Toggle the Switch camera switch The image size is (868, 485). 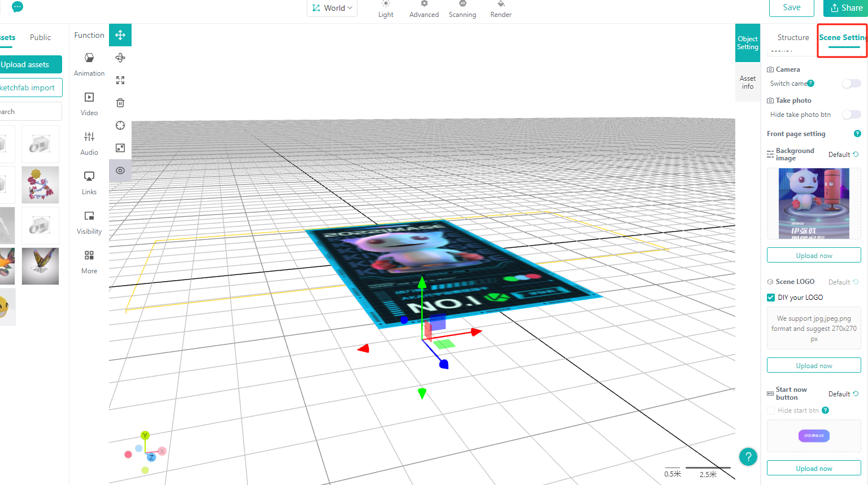(851, 84)
